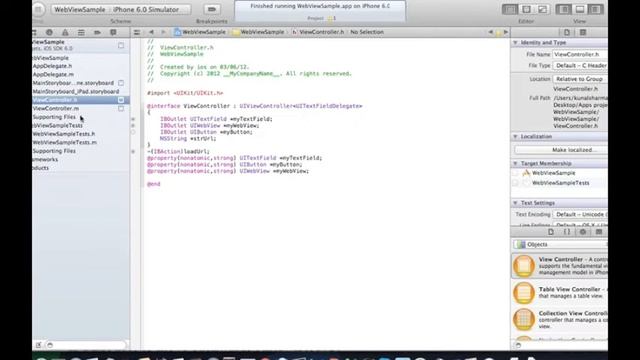Screen dimensions: 640x360
Task: Show Code Snippet library
Action: tap(567, 232)
